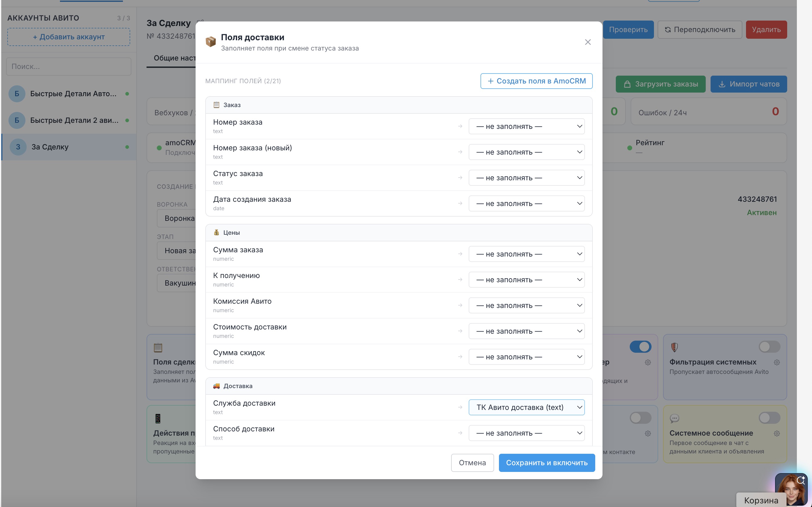The width and height of the screenshot is (812, 507).
Task: Open dropdown for Номер заказа (новый)
Action: coord(526,152)
